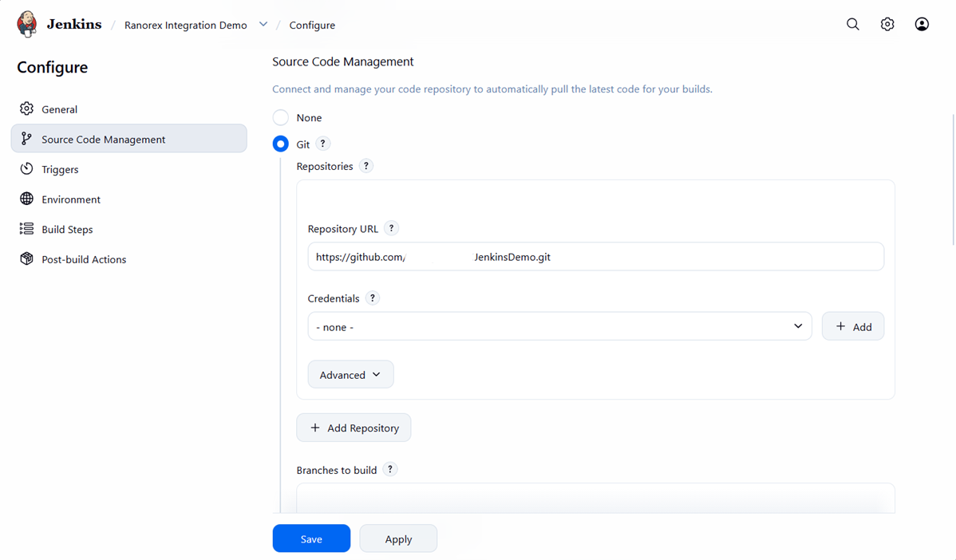Open the Ranorex Integration Demo breadcrumb link
Viewport: 956px width, 560px height.
(x=186, y=25)
